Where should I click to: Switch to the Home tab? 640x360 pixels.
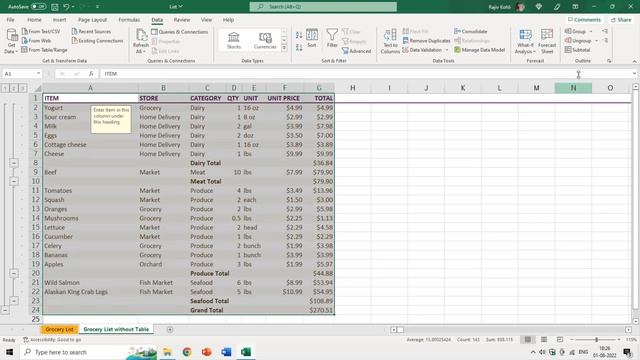(34, 20)
